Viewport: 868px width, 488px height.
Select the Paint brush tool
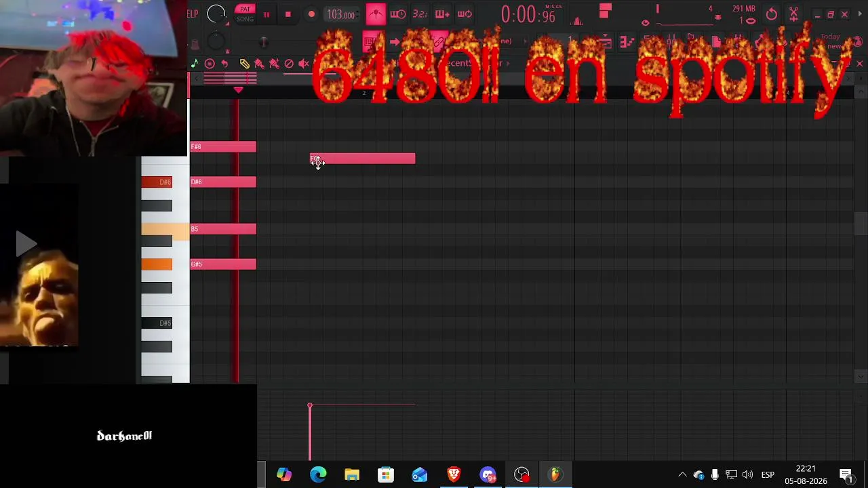click(259, 64)
